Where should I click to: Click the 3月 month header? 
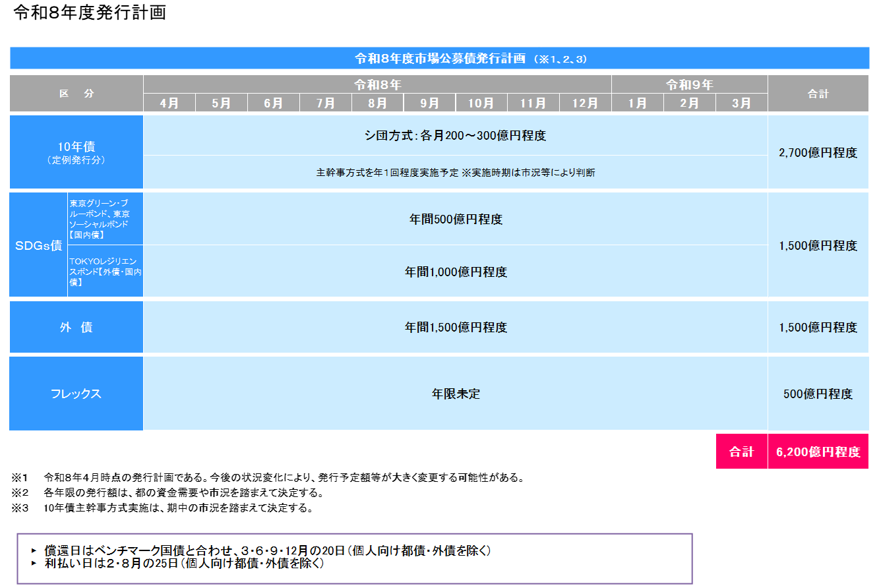pos(741,103)
